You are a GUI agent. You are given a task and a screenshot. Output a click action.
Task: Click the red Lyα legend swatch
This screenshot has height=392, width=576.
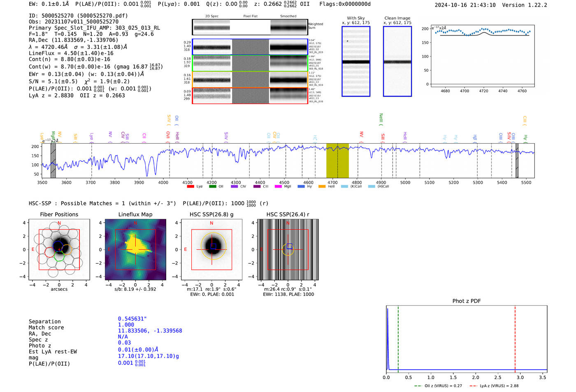190,186
